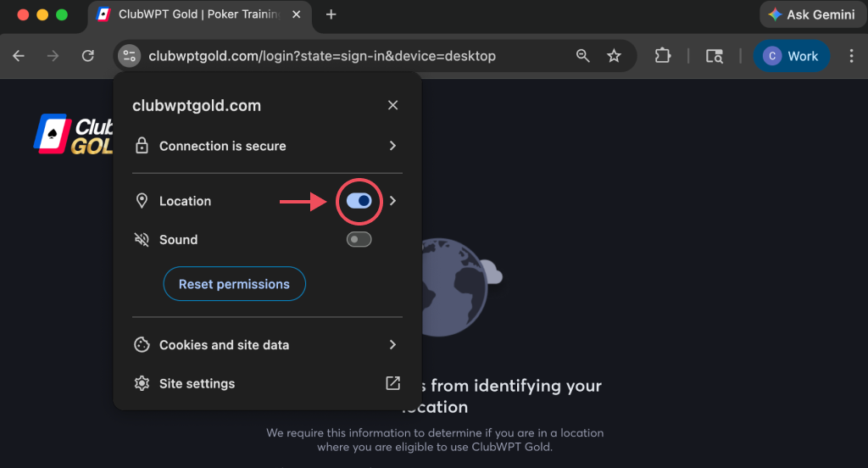
Task: Click the browser forward arrow
Action: tap(53, 56)
